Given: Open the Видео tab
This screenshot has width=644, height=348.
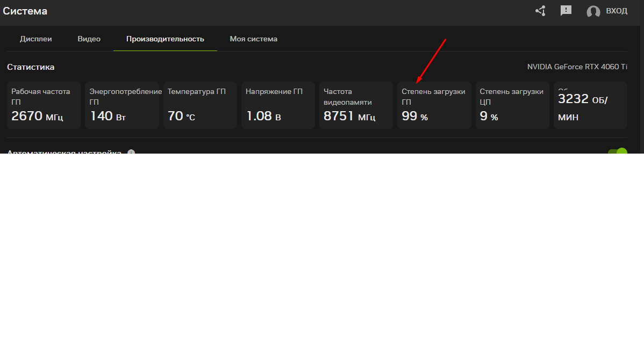Looking at the screenshot, I should 89,39.
